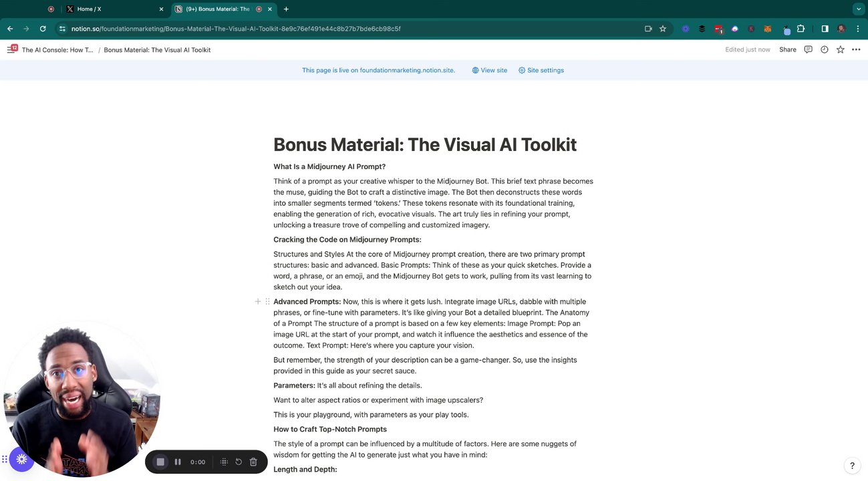Open site information icon in address bar
Screen dimensions: 868x481
pos(62,29)
